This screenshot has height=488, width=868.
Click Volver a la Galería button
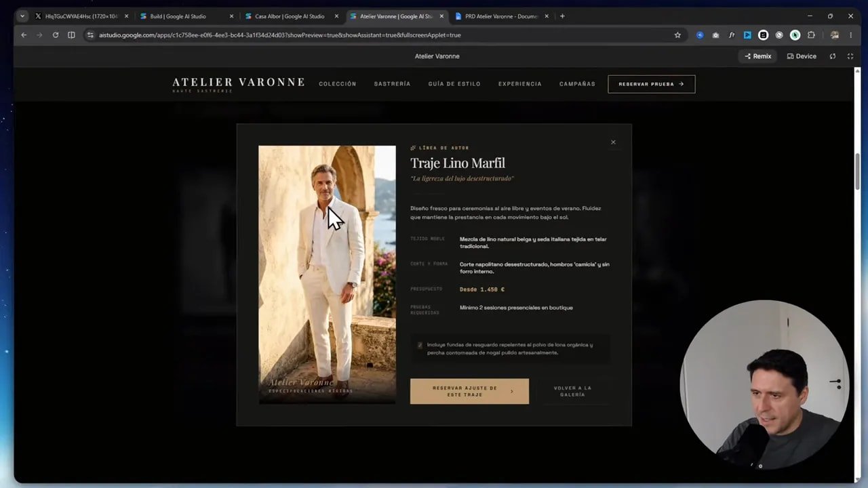coord(572,391)
